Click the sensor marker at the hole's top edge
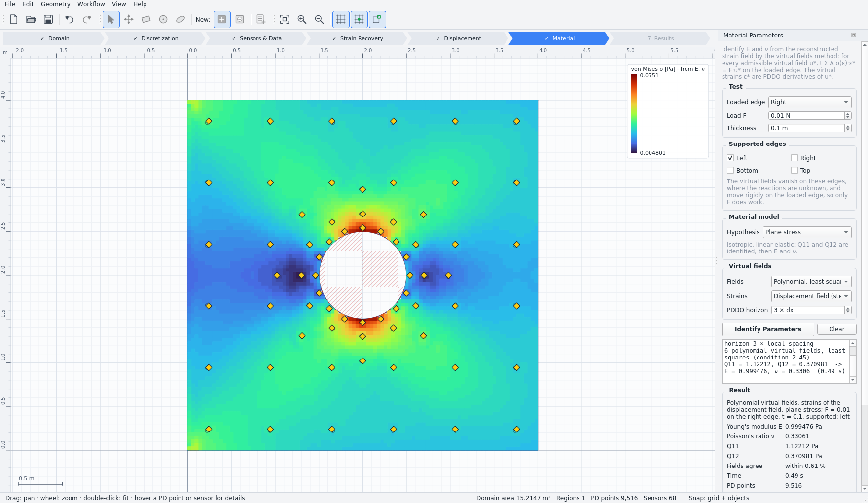This screenshot has height=503, width=868. [362, 228]
